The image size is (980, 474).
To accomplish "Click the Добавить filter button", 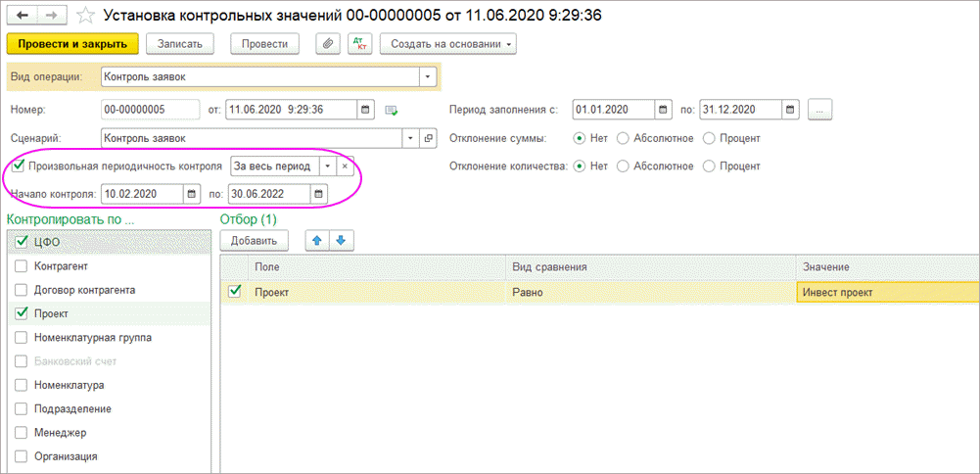I will pyautogui.click(x=253, y=240).
